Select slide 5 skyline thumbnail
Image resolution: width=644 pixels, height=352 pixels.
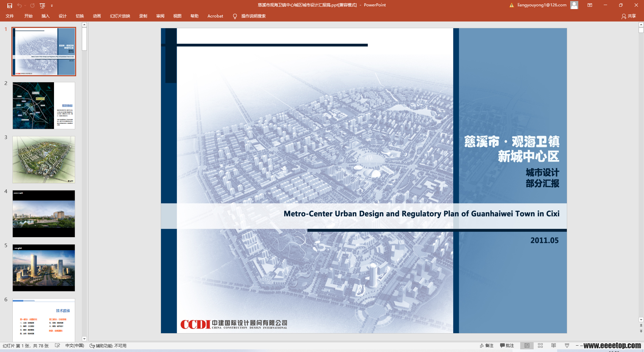click(44, 268)
